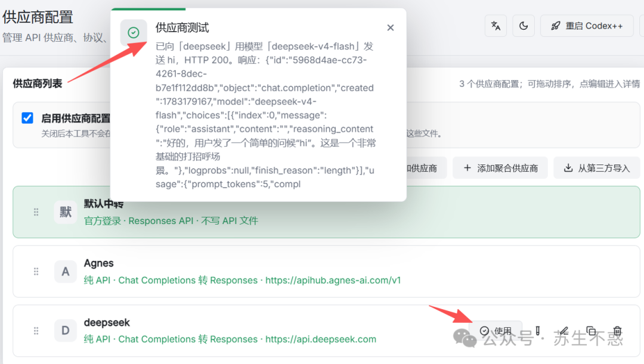Click the drag handle of Agnes row
The width and height of the screenshot is (644, 364).
pos(36,272)
